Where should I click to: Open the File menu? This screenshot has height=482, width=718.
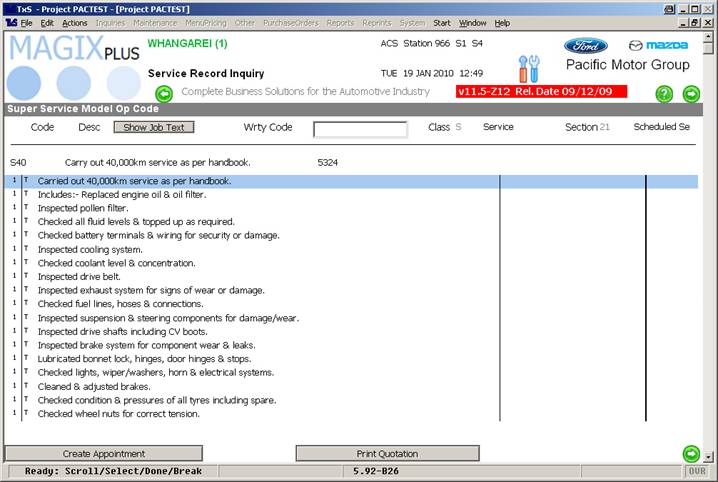click(26, 22)
